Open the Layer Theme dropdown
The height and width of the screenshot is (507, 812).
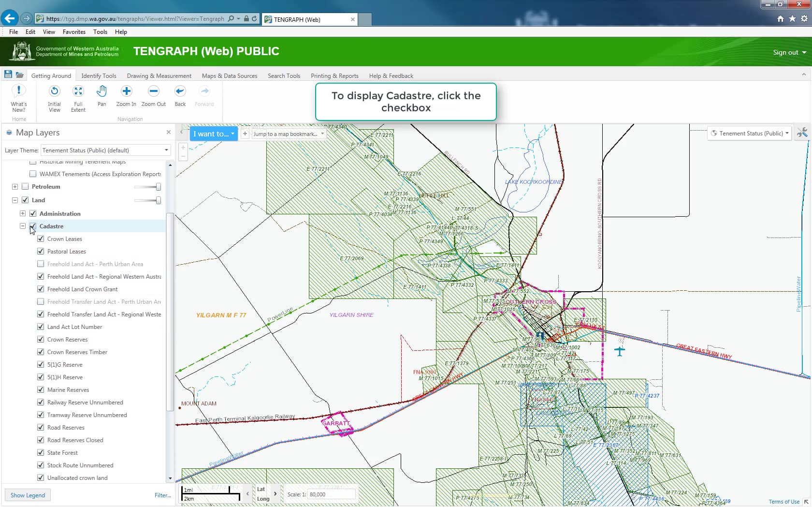pyautogui.click(x=166, y=150)
